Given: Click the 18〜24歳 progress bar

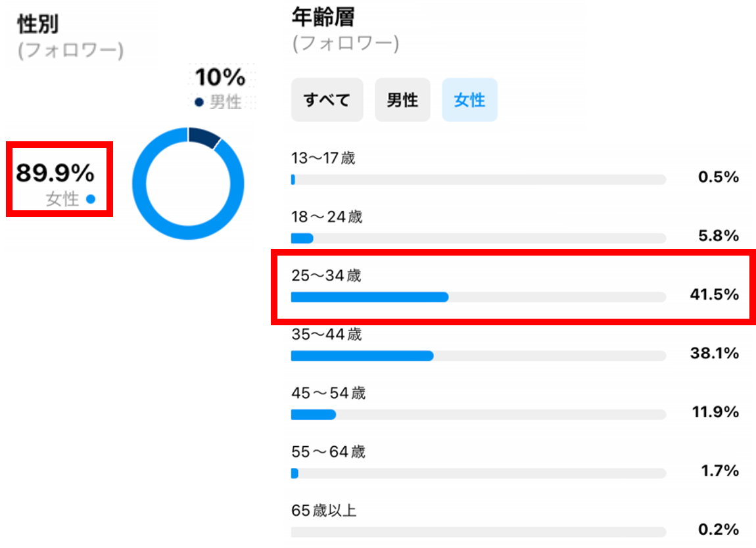Looking at the screenshot, I should [x=478, y=238].
